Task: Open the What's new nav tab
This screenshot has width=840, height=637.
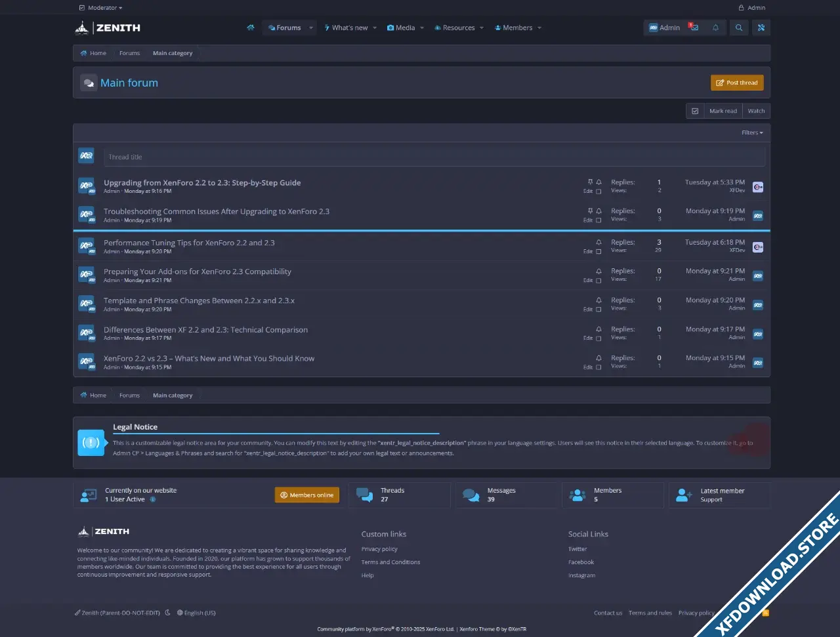Action: pos(346,28)
